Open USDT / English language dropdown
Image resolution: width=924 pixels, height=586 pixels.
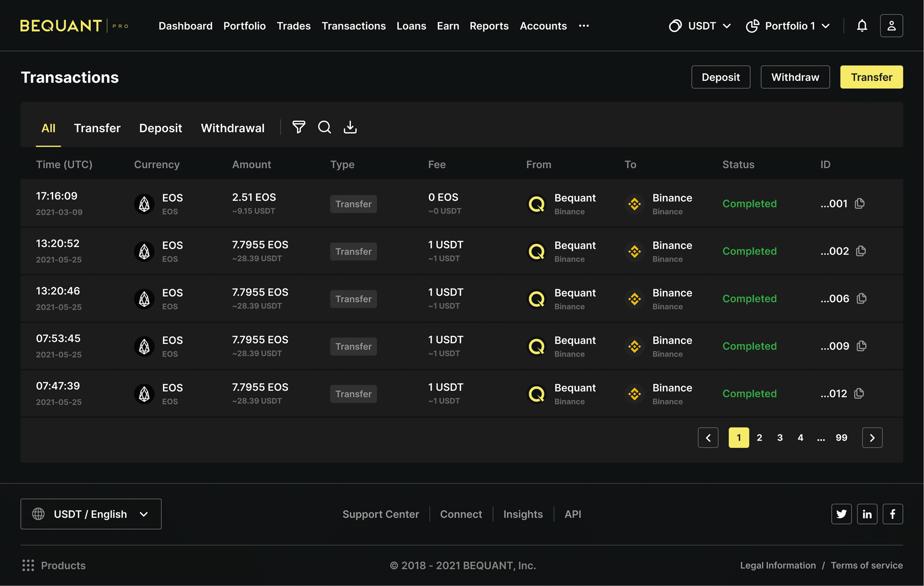[91, 514]
